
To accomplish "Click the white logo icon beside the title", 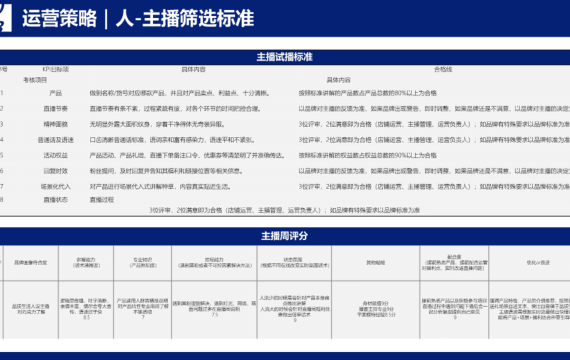I will (x=5, y=18).
